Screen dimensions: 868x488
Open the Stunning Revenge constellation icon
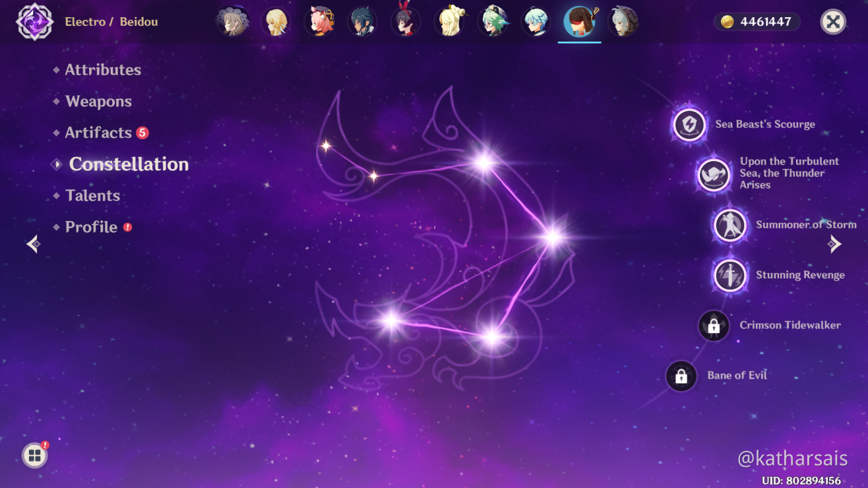point(730,276)
